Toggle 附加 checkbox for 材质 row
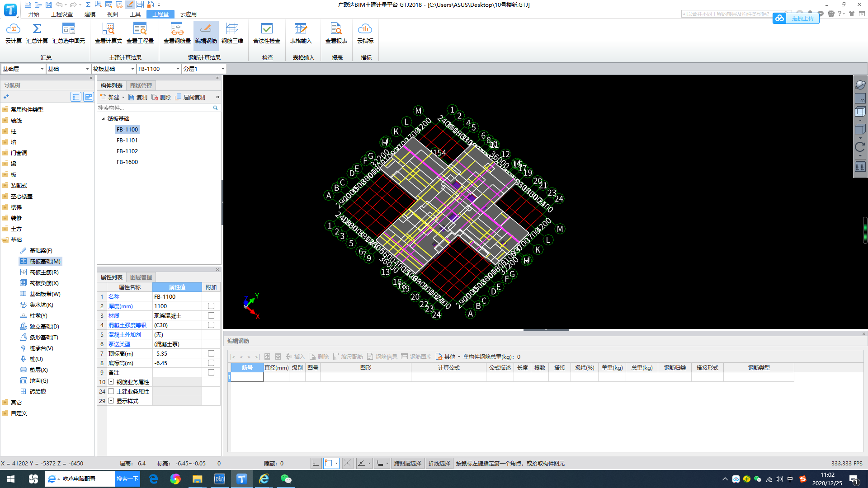The height and width of the screenshot is (488, 868). point(211,315)
